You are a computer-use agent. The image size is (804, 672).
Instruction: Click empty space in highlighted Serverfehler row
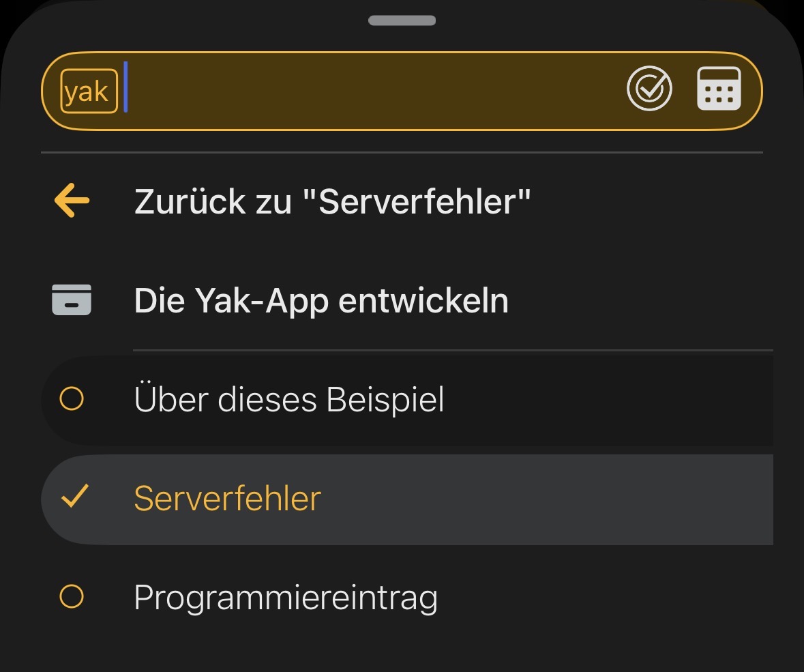pyautogui.click(x=546, y=499)
